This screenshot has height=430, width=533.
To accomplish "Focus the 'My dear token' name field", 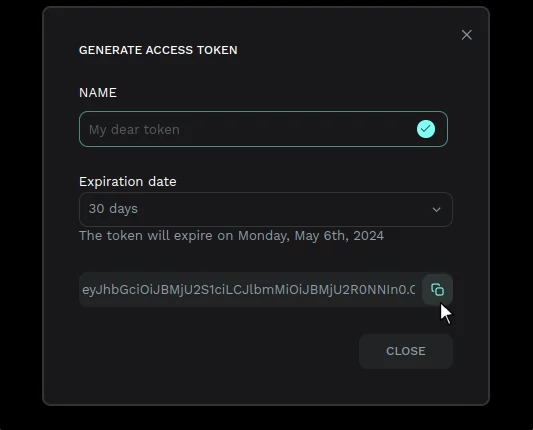I will (x=263, y=129).
